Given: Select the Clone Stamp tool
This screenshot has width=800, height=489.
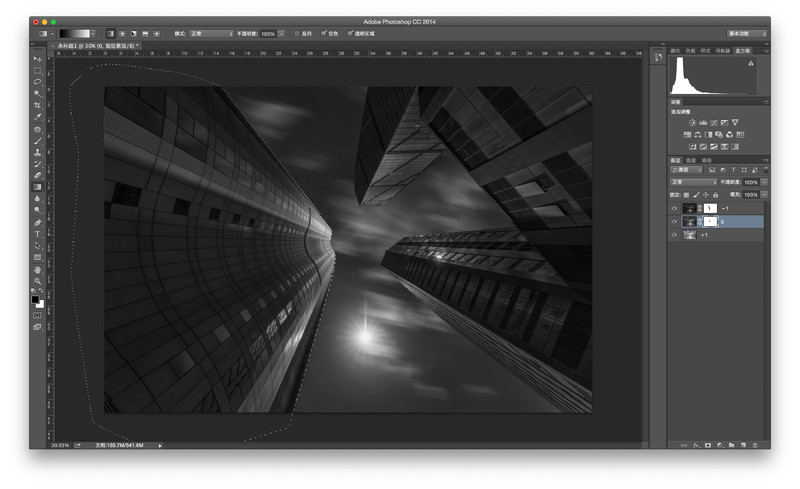Looking at the screenshot, I should coord(37,152).
